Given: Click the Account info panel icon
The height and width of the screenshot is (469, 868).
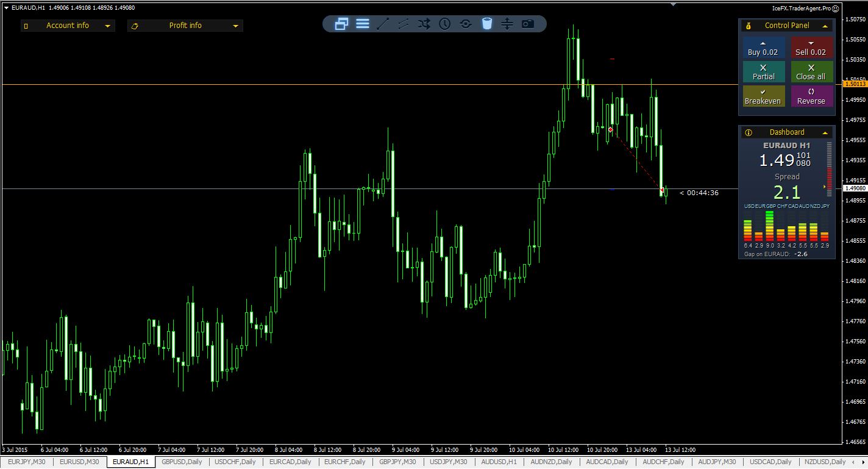Looking at the screenshot, I should click(x=26, y=26).
